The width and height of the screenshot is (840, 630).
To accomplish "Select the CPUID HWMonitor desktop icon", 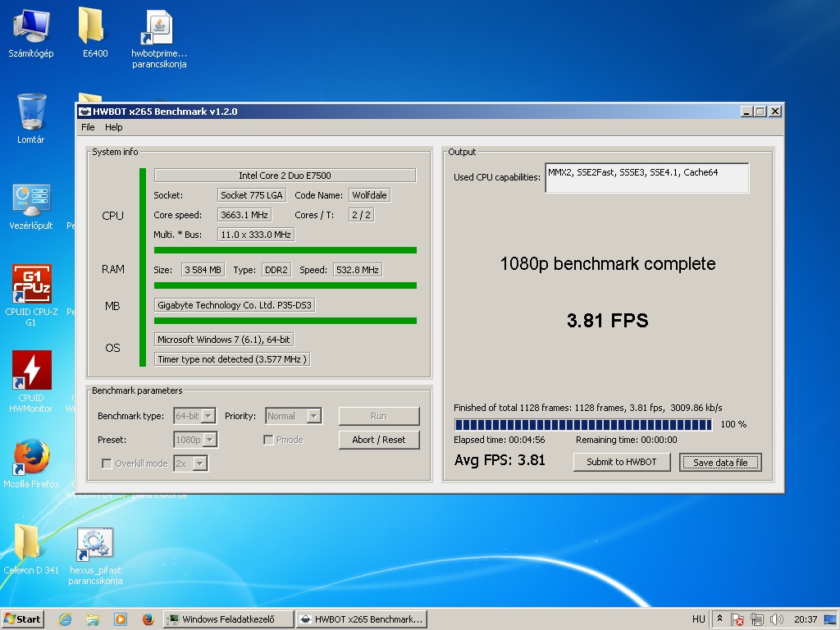I will click(31, 381).
